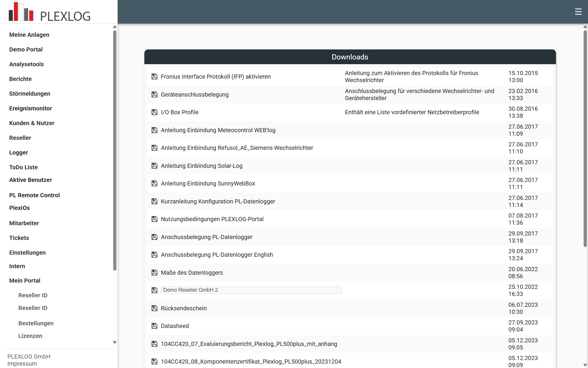
Task: Open Bestellungen under Mein Portal
Action: [x=36, y=323]
